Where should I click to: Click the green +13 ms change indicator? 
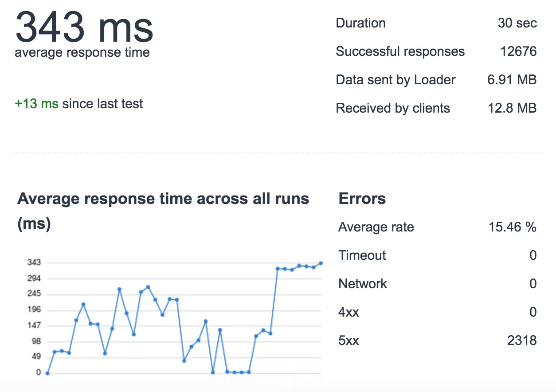pyautogui.click(x=36, y=104)
